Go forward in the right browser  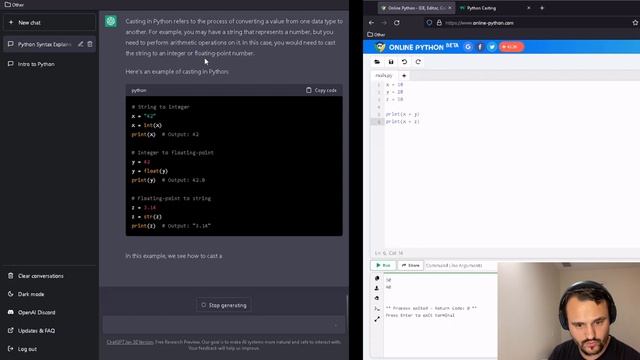click(x=384, y=23)
